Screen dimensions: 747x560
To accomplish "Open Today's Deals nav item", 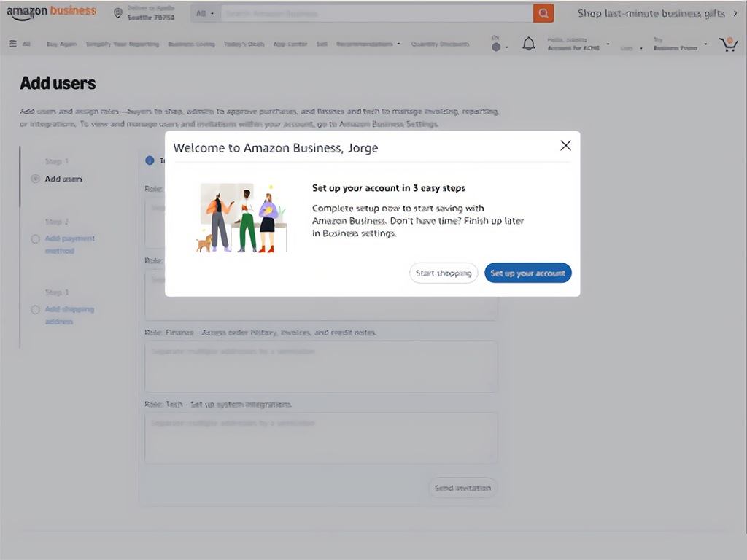I will tap(244, 44).
